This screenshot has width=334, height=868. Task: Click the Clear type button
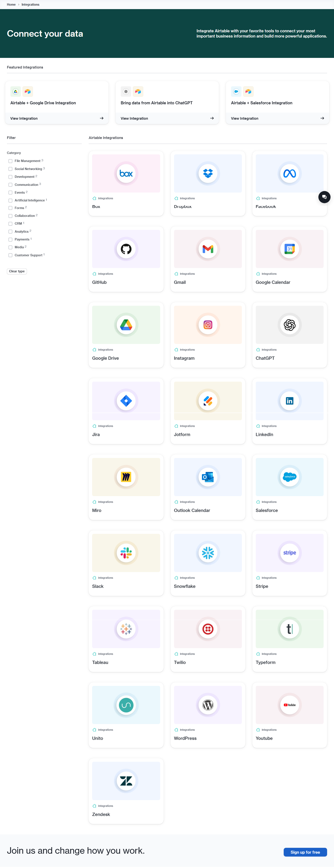[x=17, y=271]
